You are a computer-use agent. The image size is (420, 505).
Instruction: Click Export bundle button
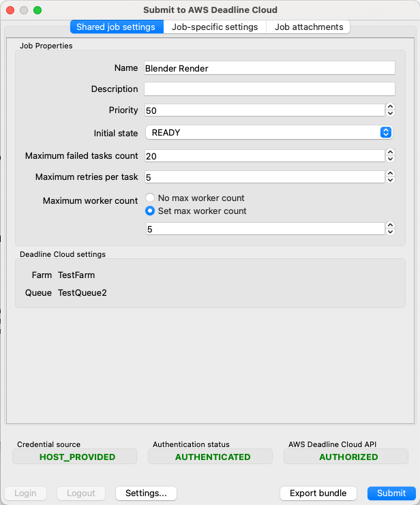click(x=318, y=493)
